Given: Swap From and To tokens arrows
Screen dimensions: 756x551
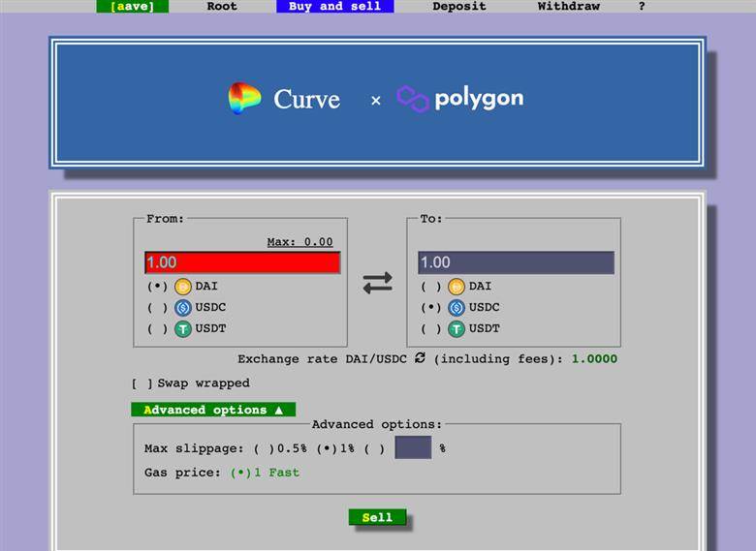Looking at the screenshot, I should 378,283.
